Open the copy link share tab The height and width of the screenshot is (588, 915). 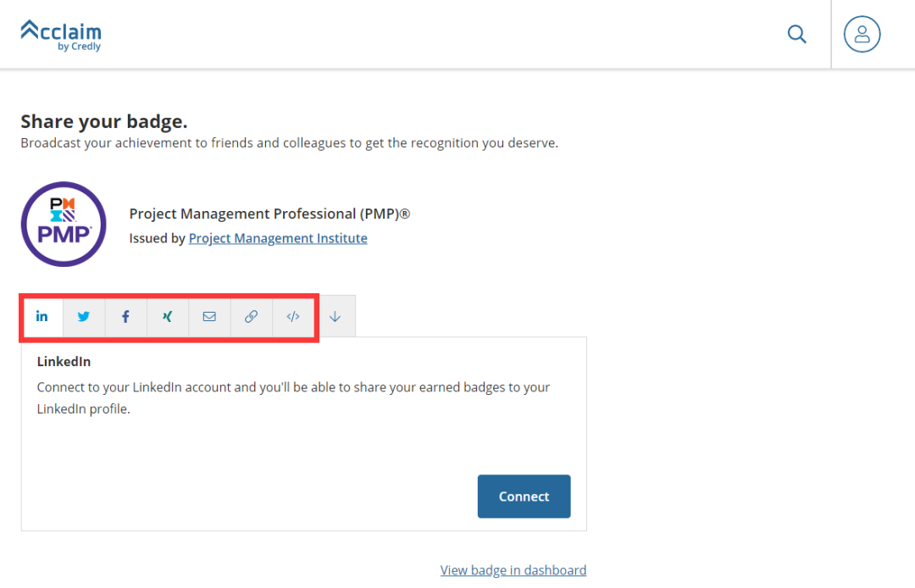click(252, 316)
